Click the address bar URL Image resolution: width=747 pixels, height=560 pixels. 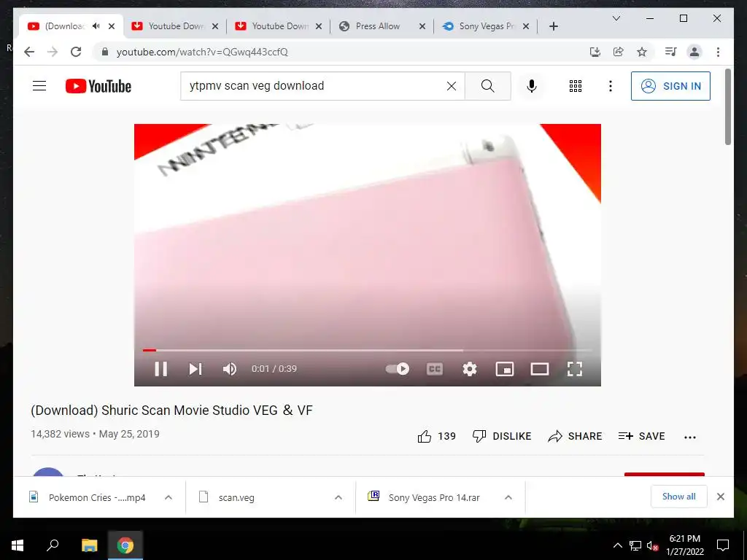[x=202, y=52]
